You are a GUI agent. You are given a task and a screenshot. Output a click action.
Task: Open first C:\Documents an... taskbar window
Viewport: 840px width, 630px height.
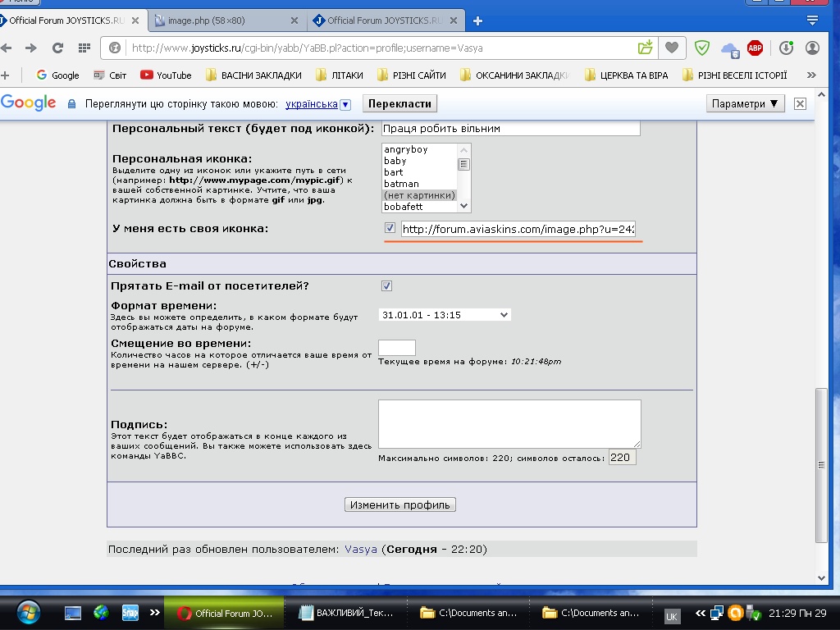click(468, 613)
